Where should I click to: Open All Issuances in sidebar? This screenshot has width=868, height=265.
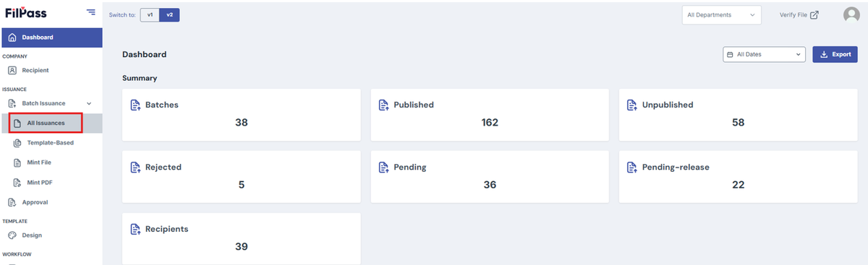[x=46, y=123]
